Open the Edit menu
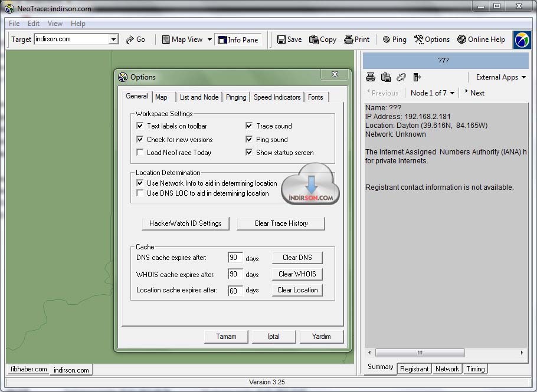This screenshot has width=537, height=392. pos(34,24)
